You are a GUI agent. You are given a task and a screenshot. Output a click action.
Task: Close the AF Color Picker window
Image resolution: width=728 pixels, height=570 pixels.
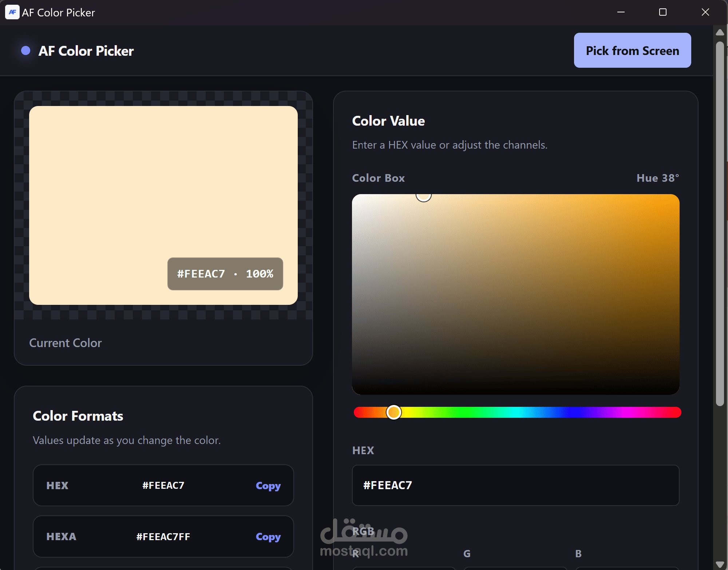(705, 12)
